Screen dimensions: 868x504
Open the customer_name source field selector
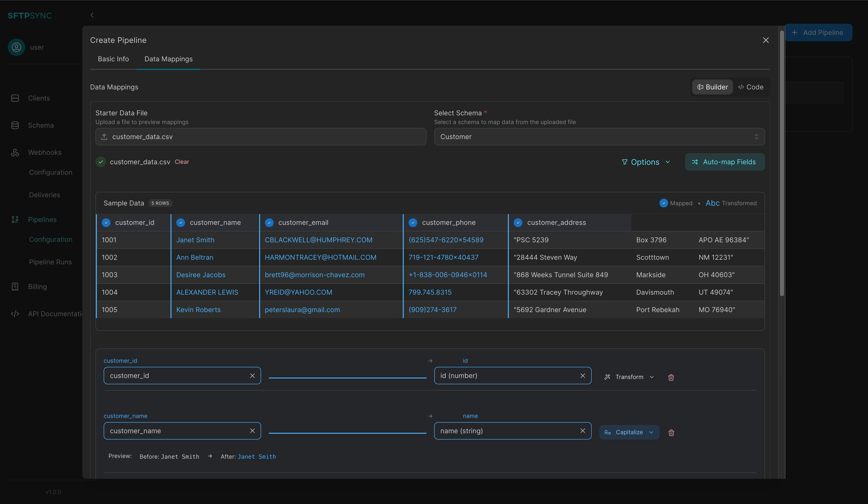click(182, 431)
